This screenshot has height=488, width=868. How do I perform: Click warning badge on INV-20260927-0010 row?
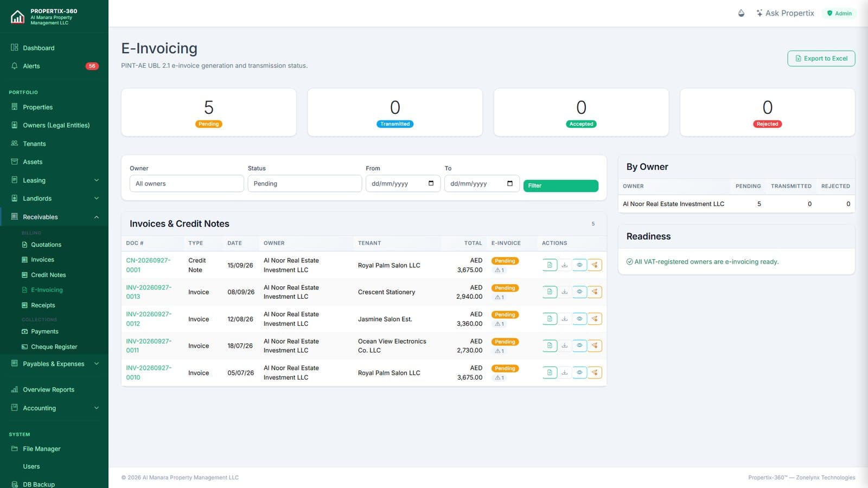[500, 377]
